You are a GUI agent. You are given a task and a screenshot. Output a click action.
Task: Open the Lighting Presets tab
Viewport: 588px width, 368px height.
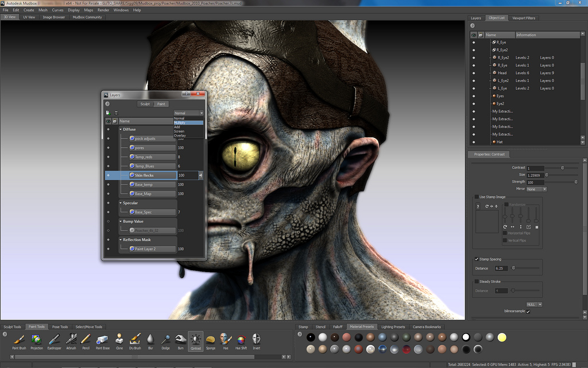[393, 327]
